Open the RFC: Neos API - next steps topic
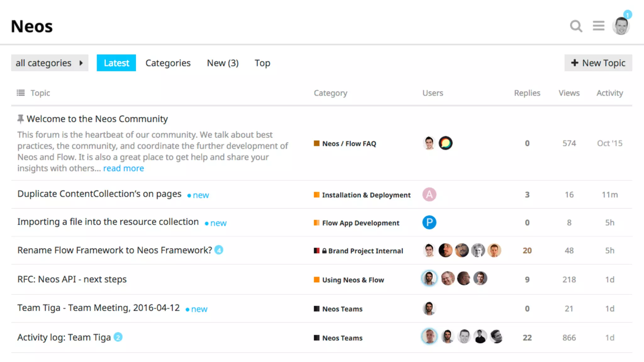 (72, 279)
